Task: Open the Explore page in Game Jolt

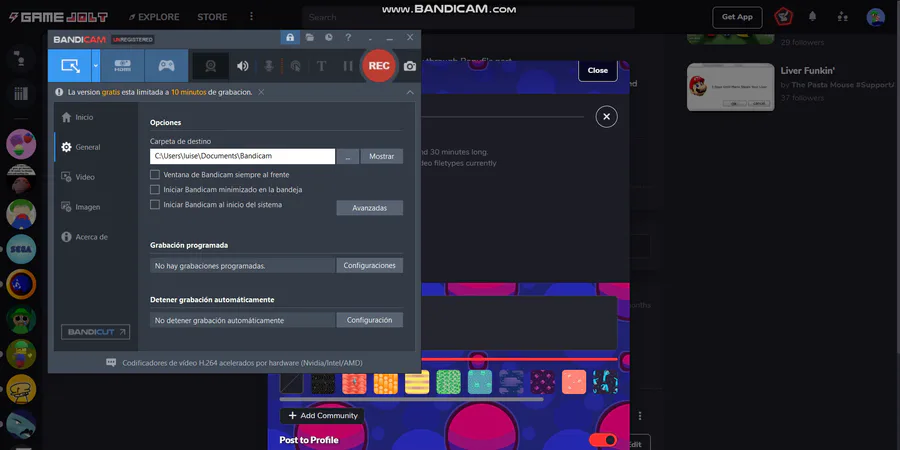Action: point(154,17)
